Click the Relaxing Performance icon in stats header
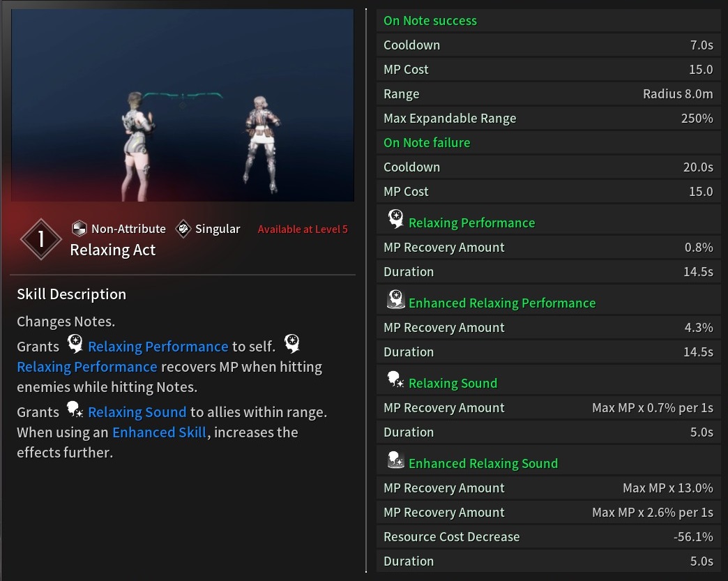The width and height of the screenshot is (728, 581). click(x=395, y=219)
